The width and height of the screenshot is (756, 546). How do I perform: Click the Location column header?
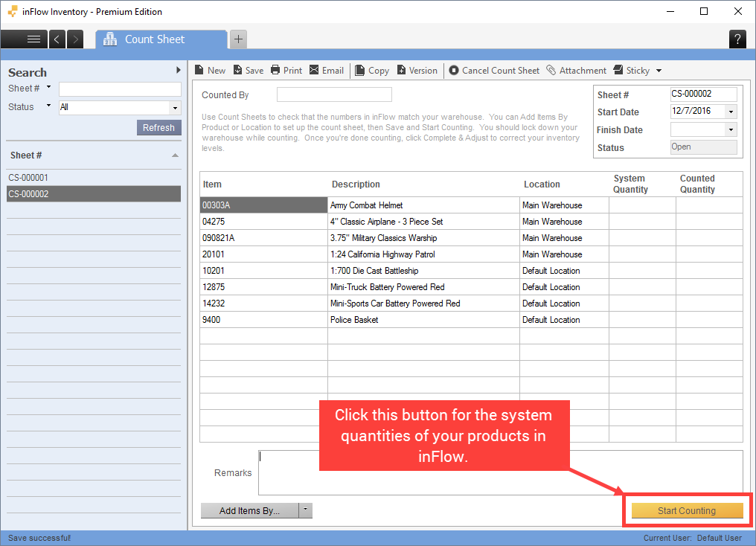(564, 184)
